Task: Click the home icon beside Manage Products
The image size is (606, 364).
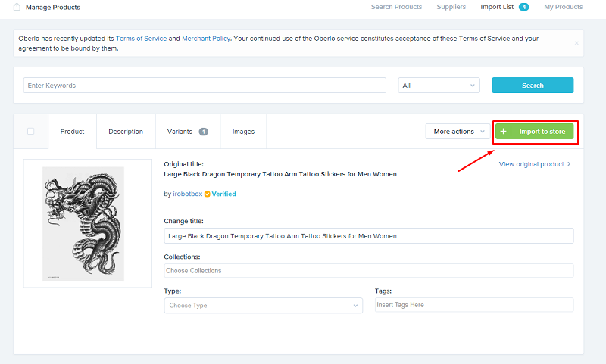Action: pos(17,8)
